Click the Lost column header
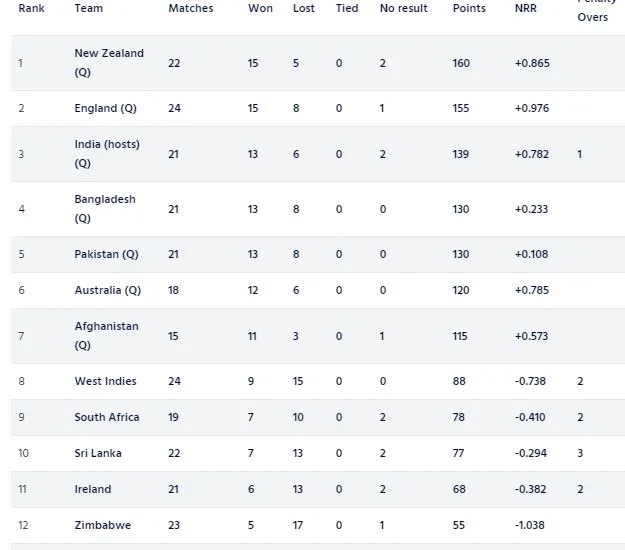Viewport: 625px width, 550px height. (x=304, y=8)
